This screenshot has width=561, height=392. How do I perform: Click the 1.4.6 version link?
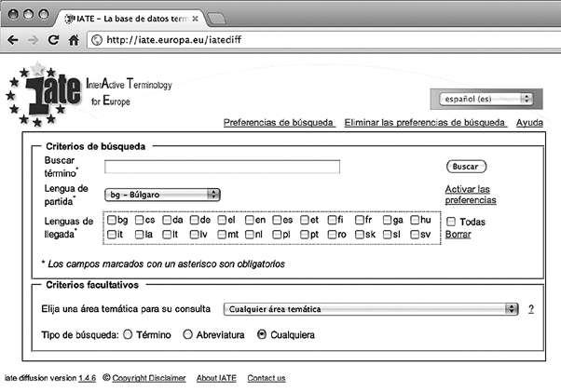[x=88, y=378]
